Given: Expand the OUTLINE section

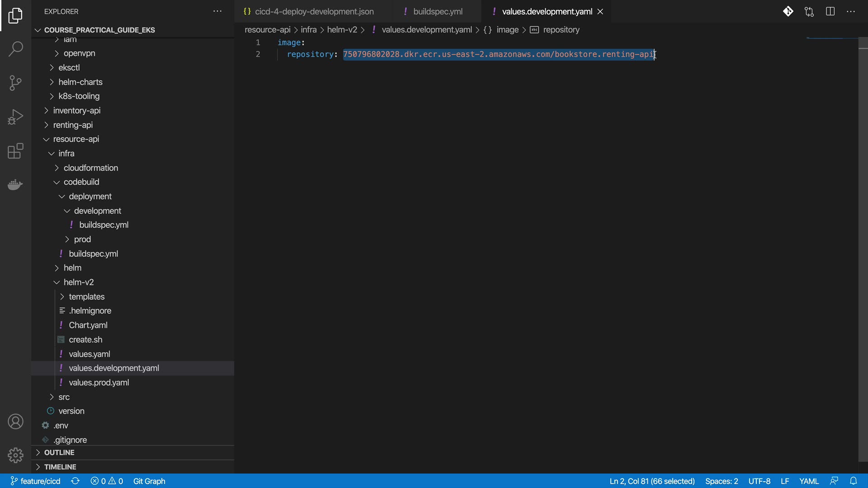Looking at the screenshot, I should point(59,452).
